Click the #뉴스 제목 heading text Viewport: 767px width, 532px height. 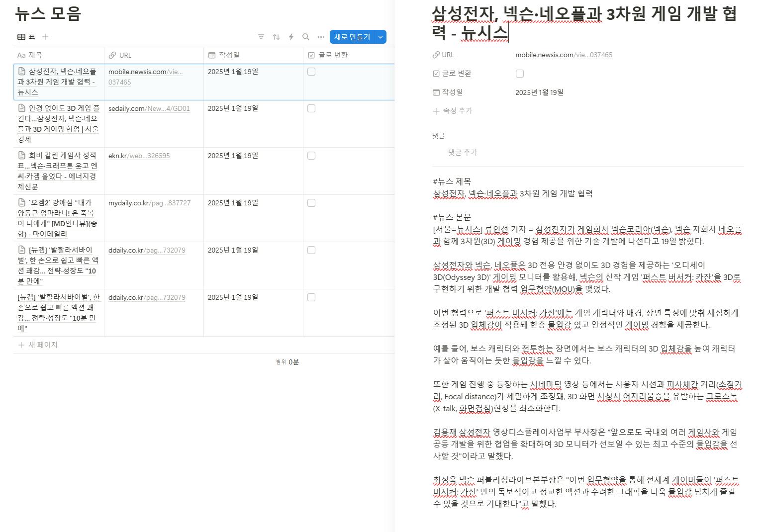452,181
